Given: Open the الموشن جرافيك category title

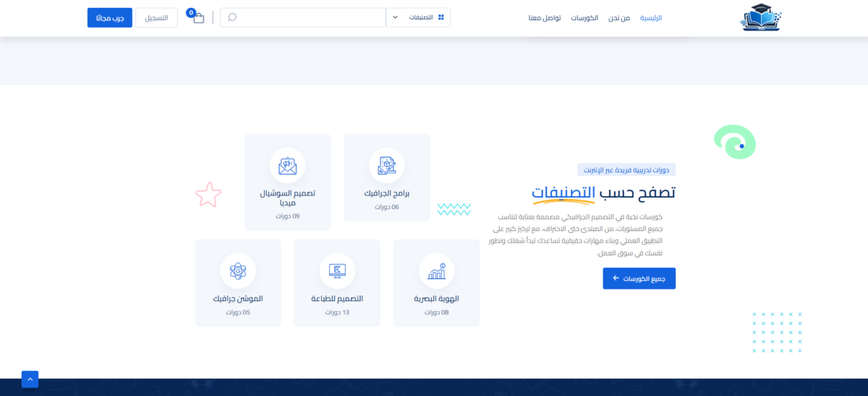Looking at the screenshot, I should pos(238,299).
